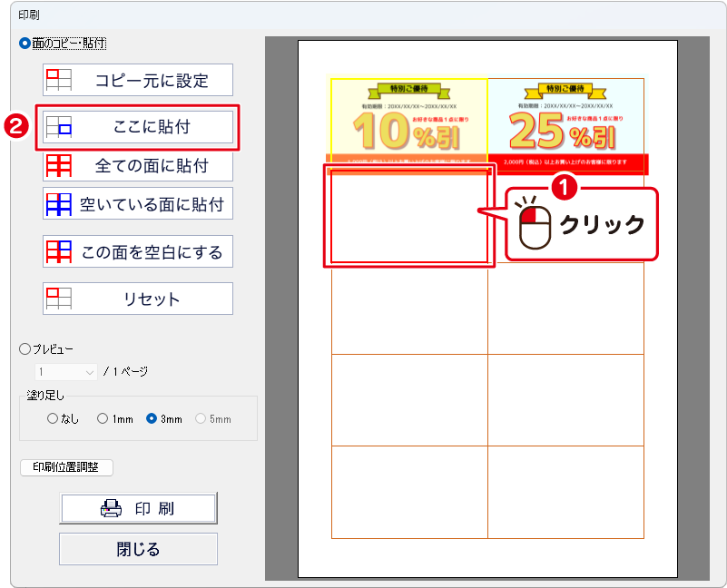
Task: Click the grid icon on この面を空白にする
Action: 59,250
